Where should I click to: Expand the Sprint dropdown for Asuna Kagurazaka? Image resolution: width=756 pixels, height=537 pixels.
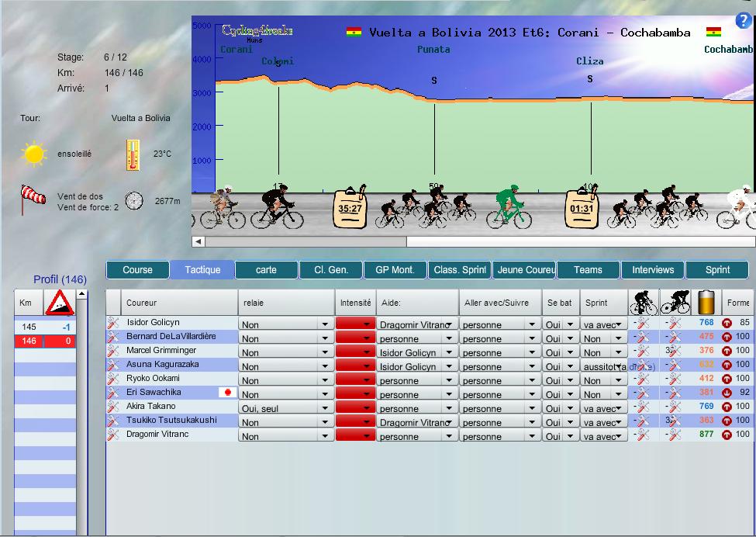click(x=618, y=367)
